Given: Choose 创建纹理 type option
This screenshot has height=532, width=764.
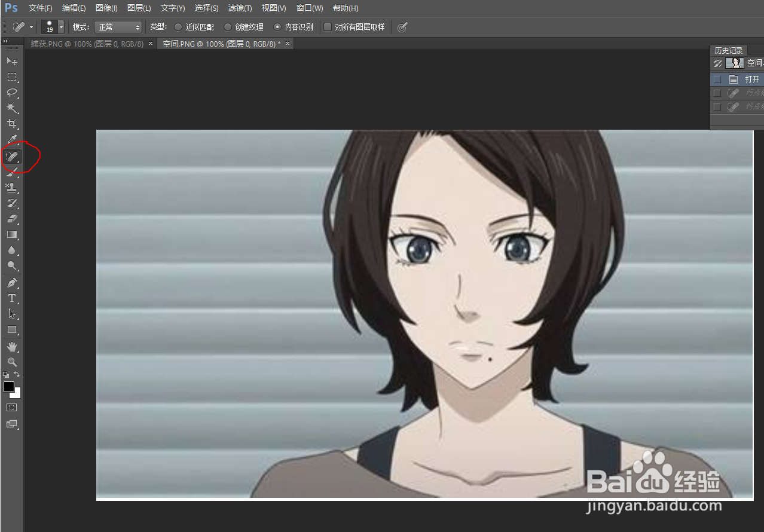Looking at the screenshot, I should (228, 27).
